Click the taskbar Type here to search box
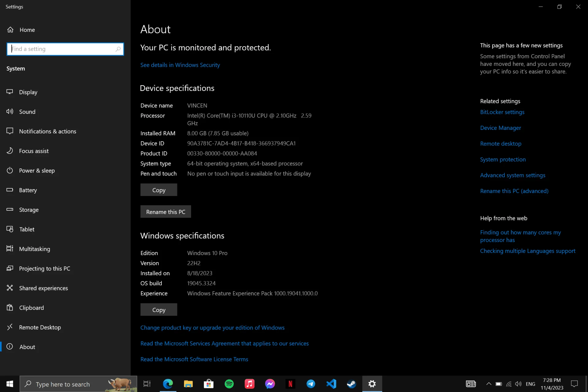This screenshot has height=392, width=588. coord(78,384)
